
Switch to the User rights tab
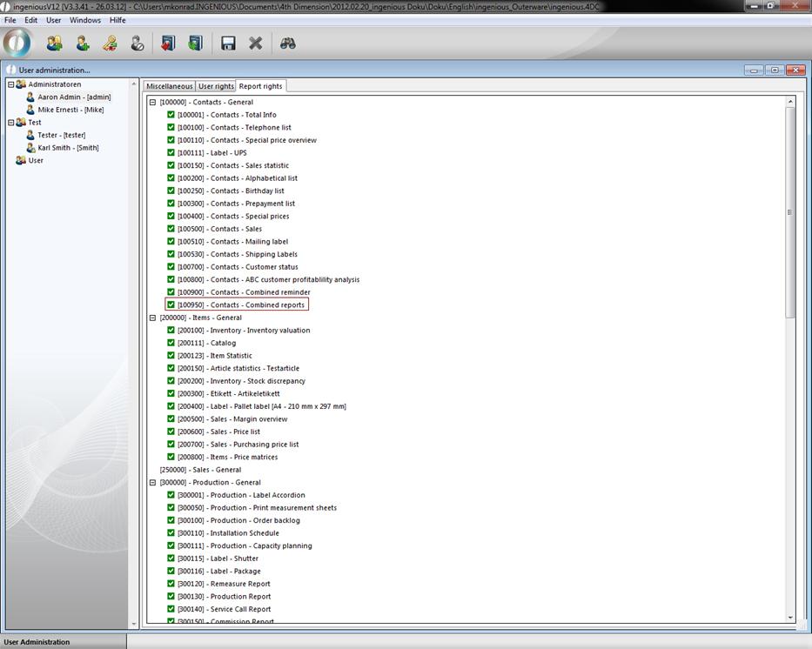216,86
